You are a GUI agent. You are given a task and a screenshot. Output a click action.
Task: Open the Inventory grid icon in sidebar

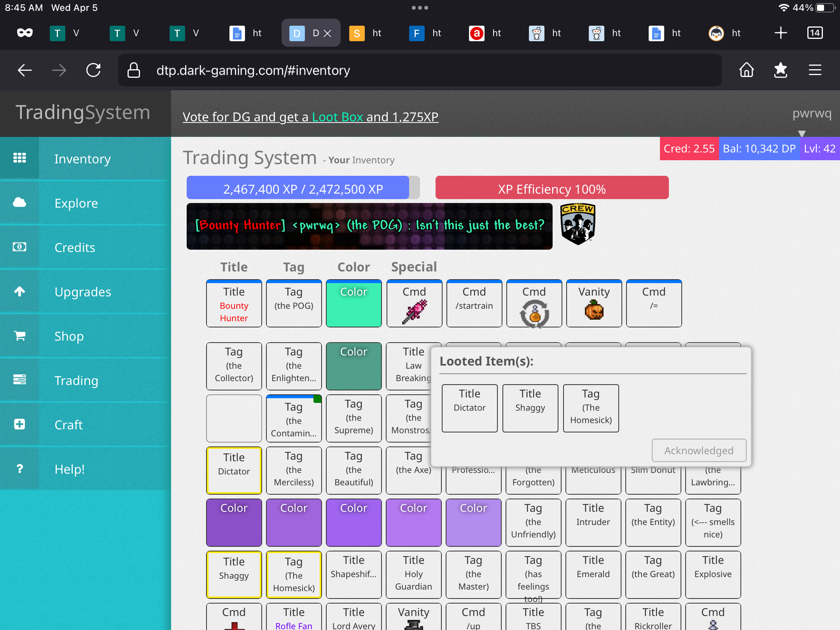coord(19,158)
